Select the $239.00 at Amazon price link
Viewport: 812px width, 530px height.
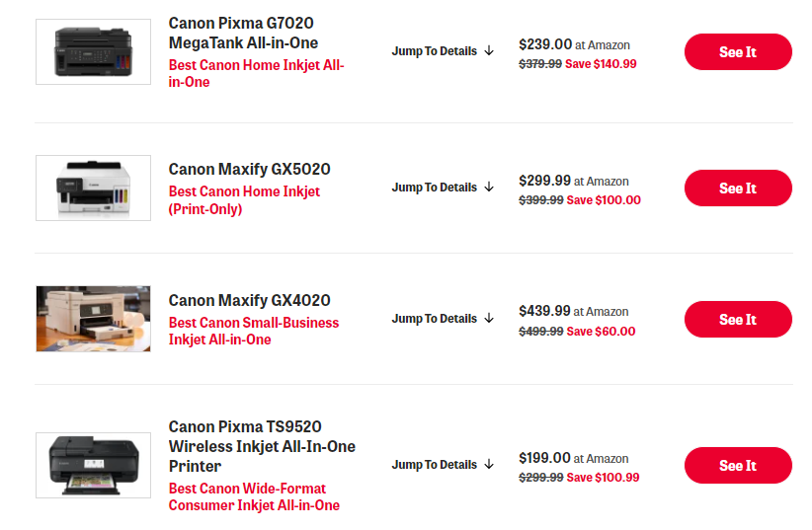click(x=574, y=44)
